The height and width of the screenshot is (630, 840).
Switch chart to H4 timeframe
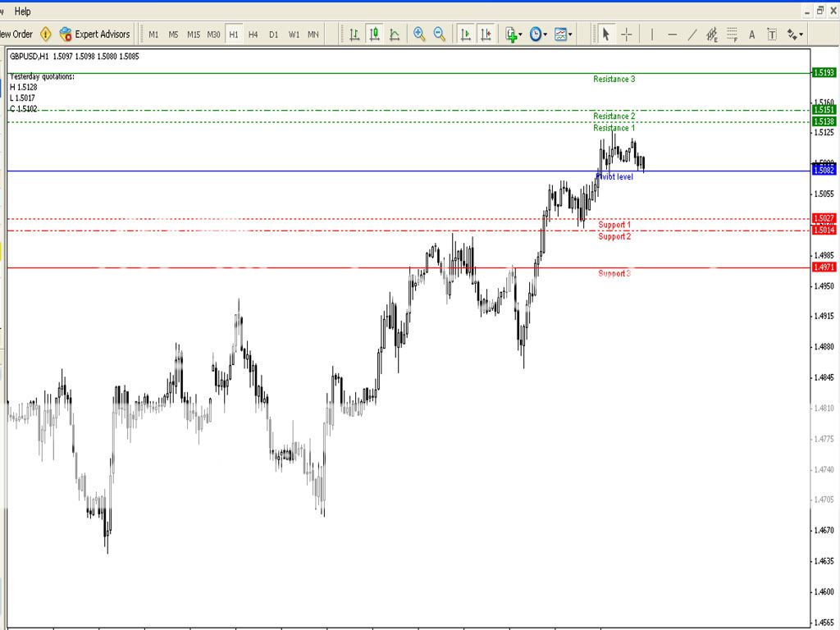253,34
